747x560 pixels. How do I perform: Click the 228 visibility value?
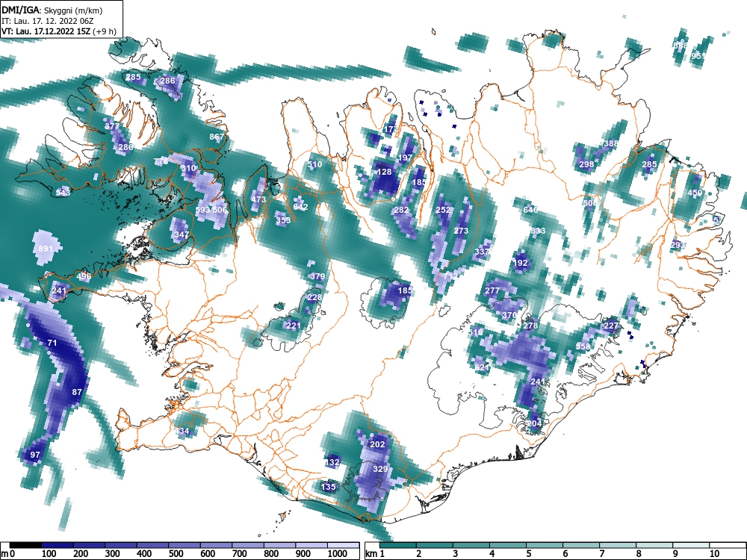point(314,298)
